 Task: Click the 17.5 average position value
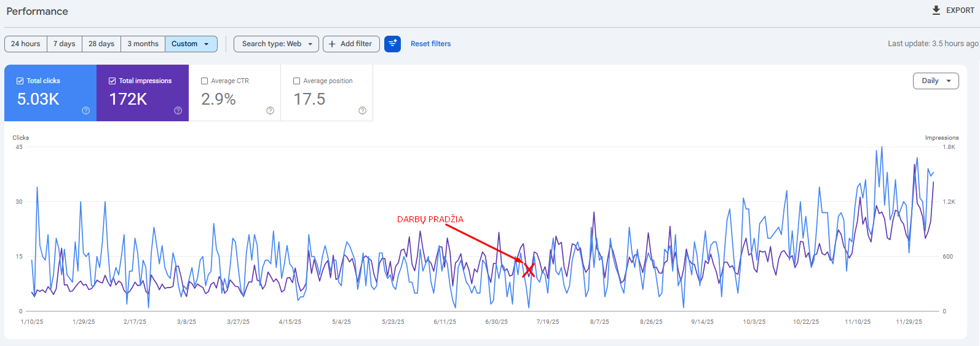point(309,99)
